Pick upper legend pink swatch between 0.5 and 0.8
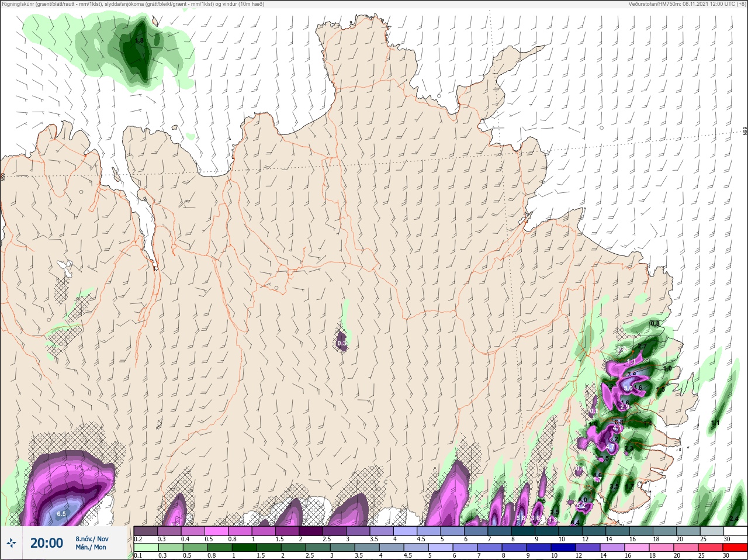The height and width of the screenshot is (560, 748). [217, 531]
